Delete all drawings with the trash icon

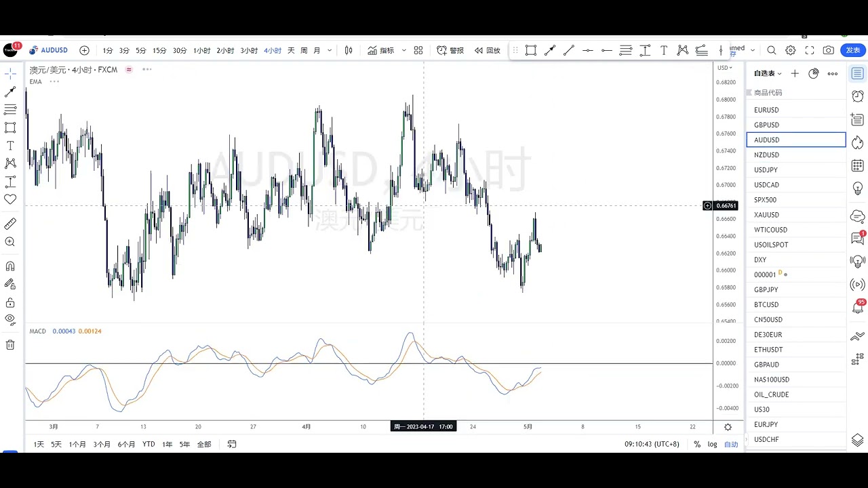point(10,345)
